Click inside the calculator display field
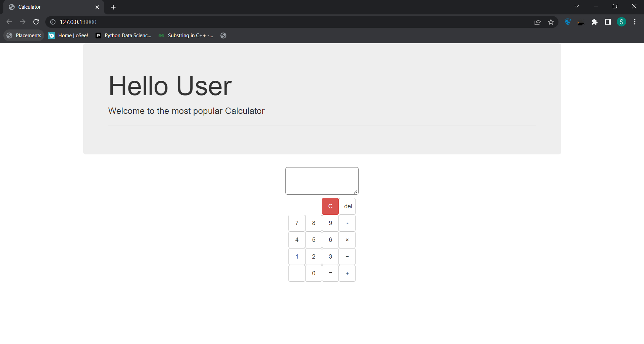644x344 pixels. click(x=321, y=180)
